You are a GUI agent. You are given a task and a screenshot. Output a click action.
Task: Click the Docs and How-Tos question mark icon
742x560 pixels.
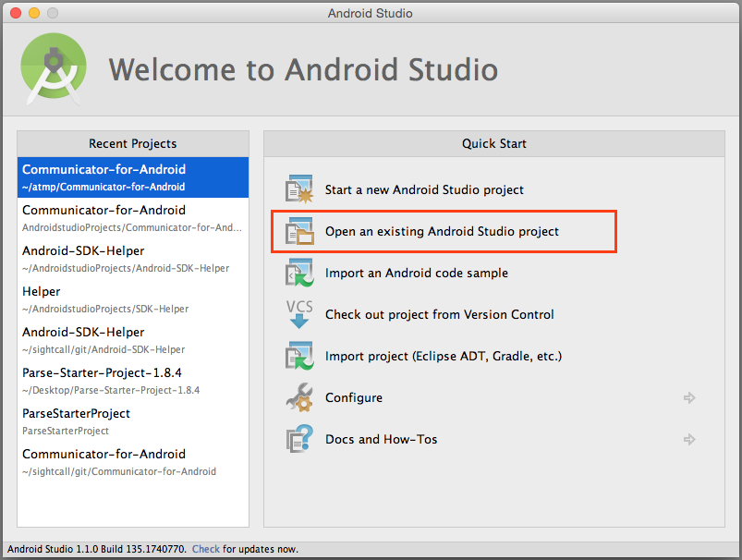point(299,439)
